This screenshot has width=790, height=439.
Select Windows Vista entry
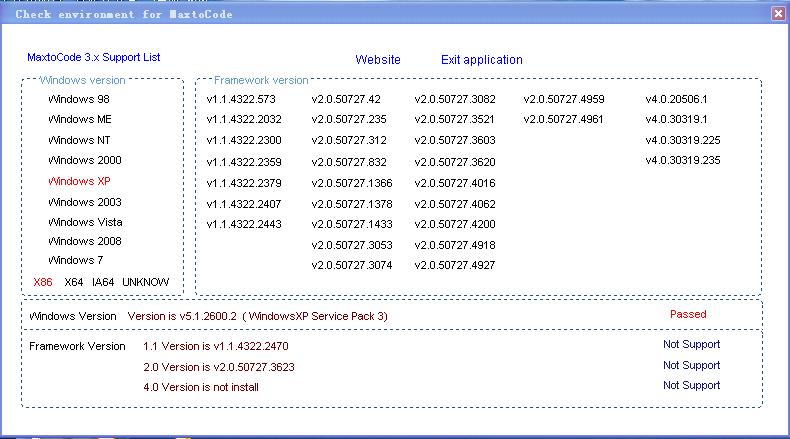[85, 222]
